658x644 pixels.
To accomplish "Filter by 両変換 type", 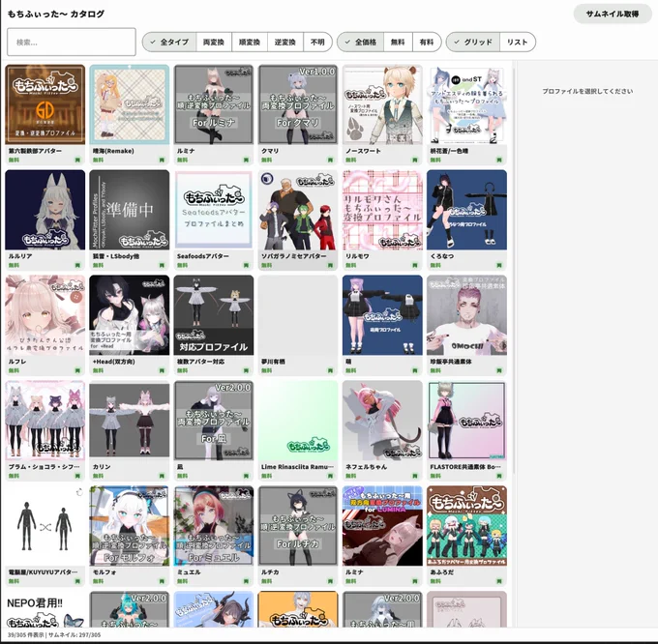I will [214, 42].
